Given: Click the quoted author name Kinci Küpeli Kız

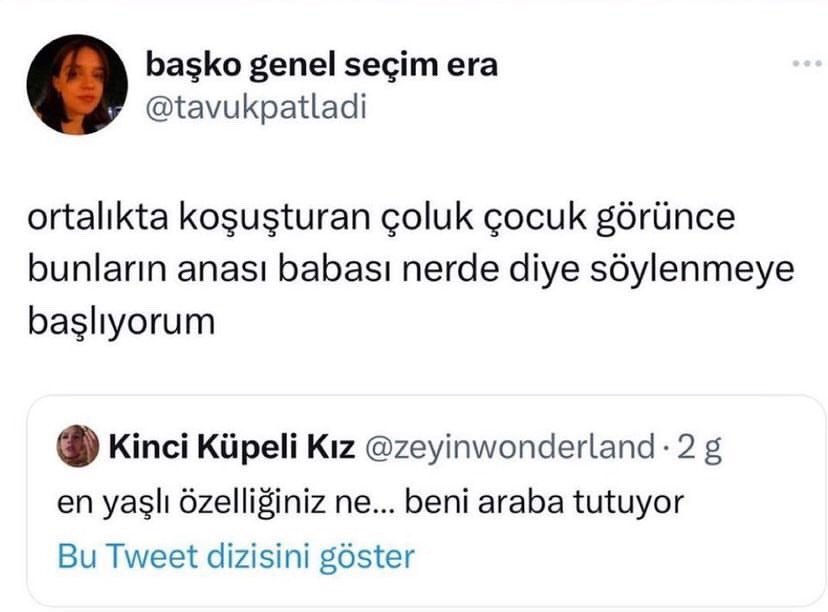Looking at the screenshot, I should click(x=229, y=448).
